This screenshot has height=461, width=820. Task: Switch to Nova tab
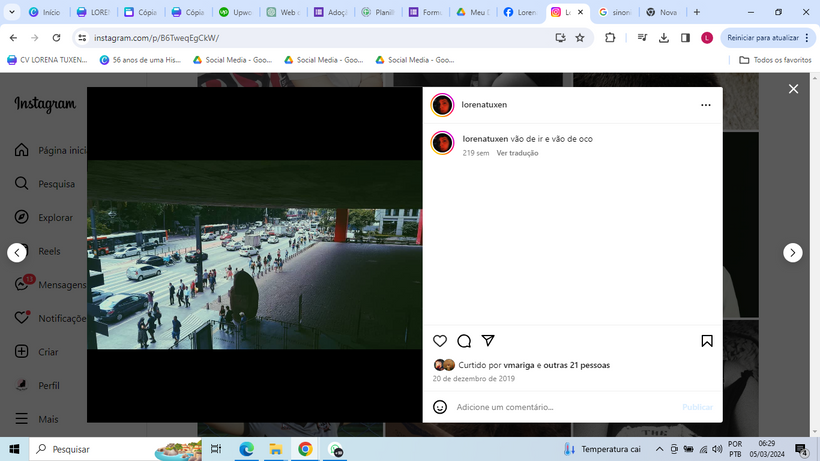(663, 12)
